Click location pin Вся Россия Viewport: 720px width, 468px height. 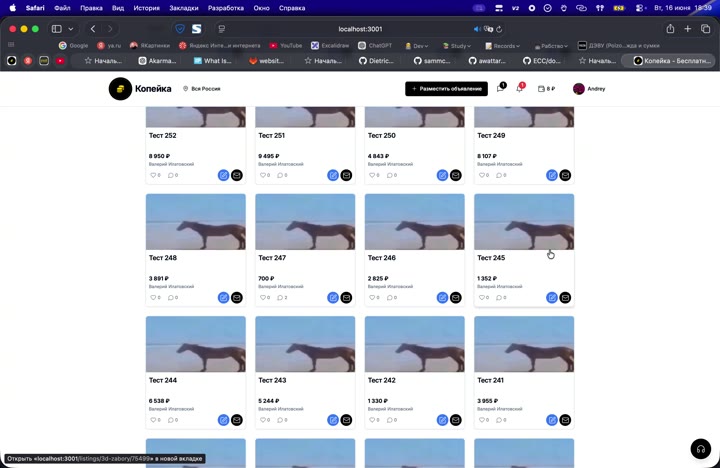[x=202, y=89]
